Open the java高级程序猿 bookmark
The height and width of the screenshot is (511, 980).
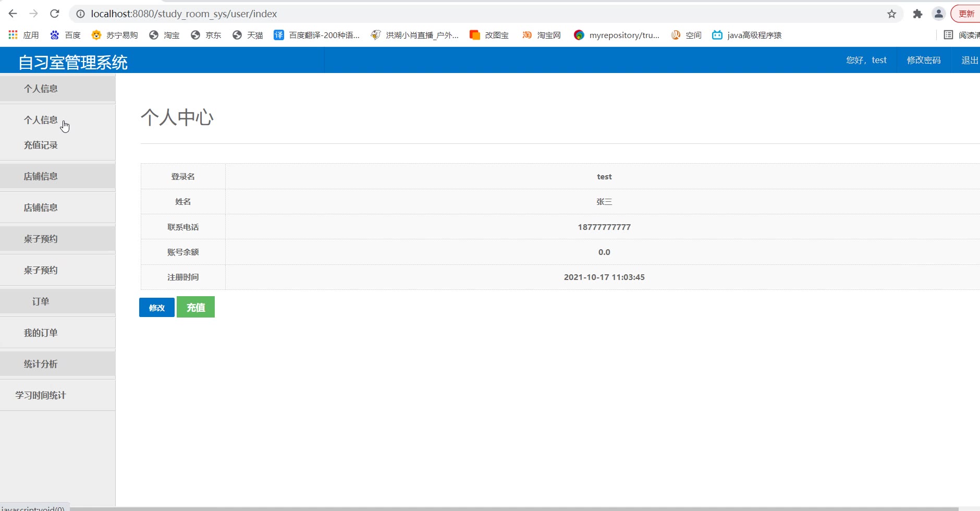[x=747, y=35]
